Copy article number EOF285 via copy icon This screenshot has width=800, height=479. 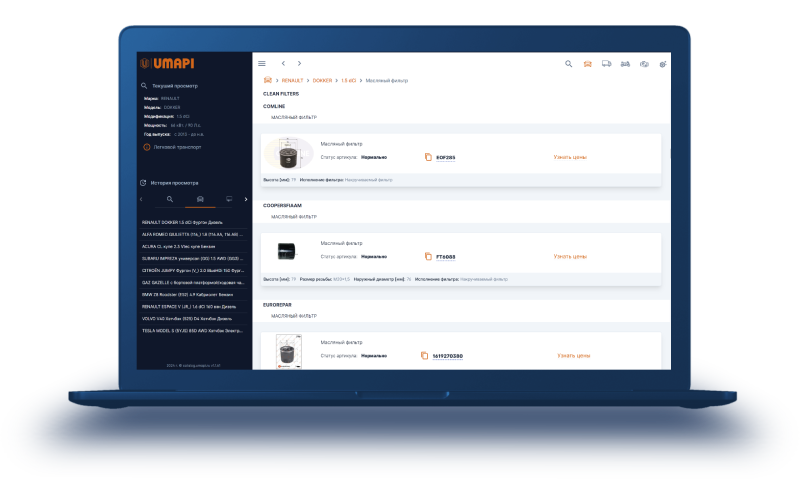click(x=428, y=157)
